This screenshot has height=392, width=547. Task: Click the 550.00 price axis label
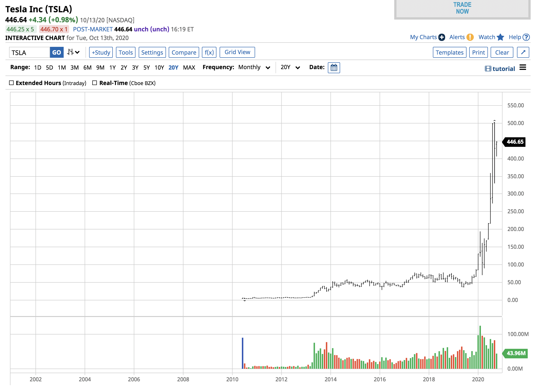pyautogui.click(x=516, y=106)
